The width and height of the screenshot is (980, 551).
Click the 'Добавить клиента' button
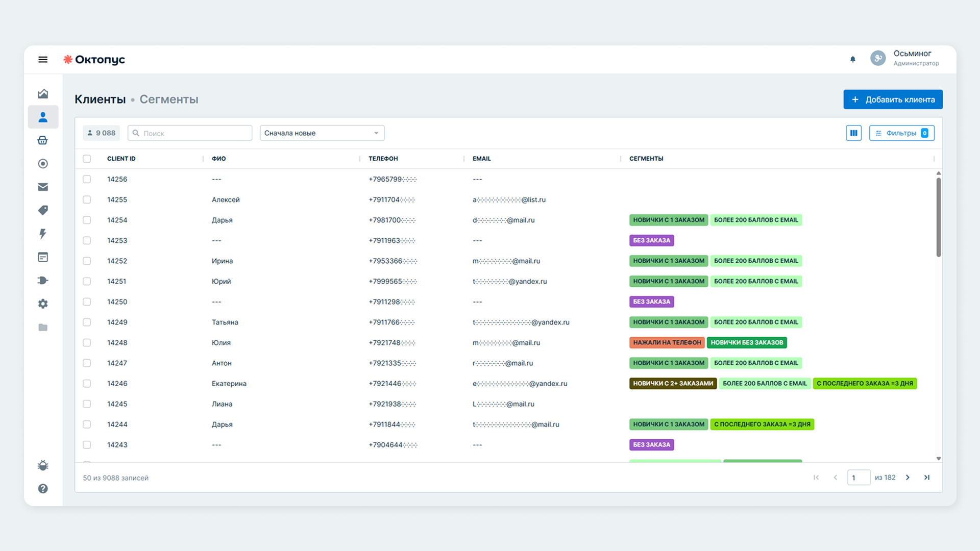(x=893, y=99)
